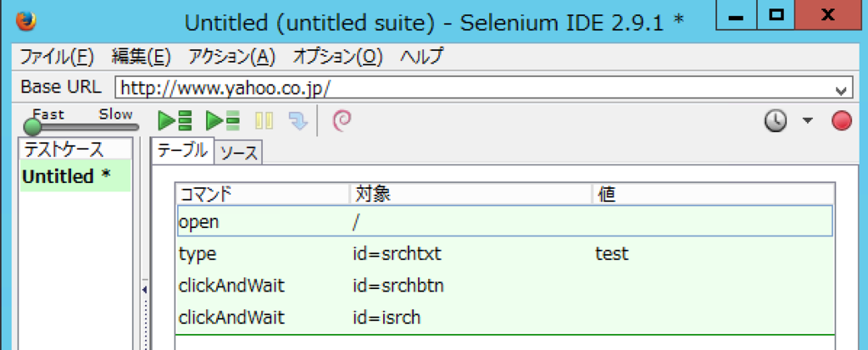Expand the Base URL dropdown arrow
Viewport: 868px width, 350px height.
tap(842, 90)
